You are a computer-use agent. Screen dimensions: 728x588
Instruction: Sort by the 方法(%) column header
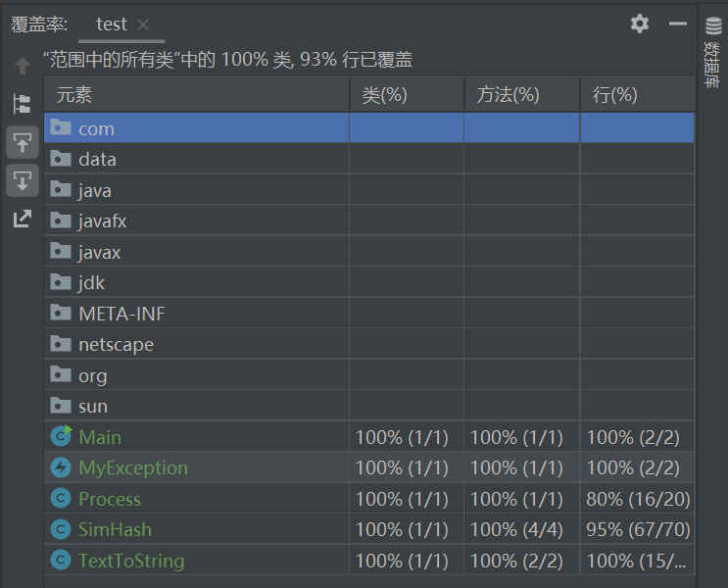coord(521,95)
